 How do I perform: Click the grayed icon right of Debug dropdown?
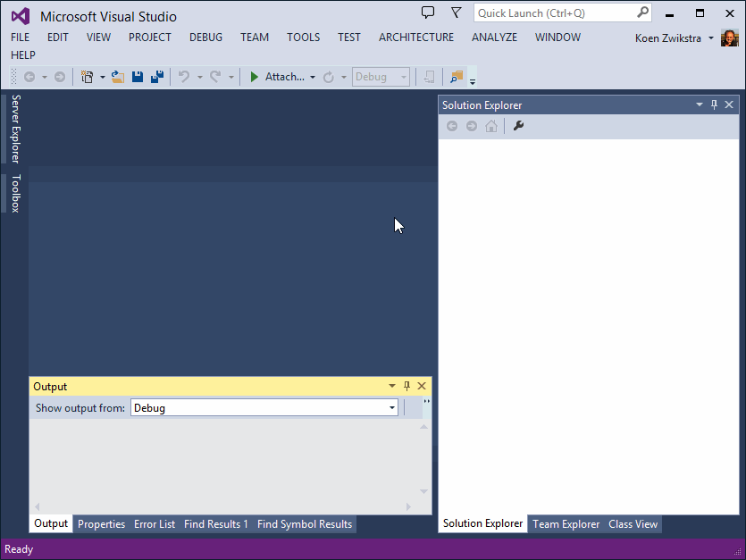pyautogui.click(x=429, y=77)
